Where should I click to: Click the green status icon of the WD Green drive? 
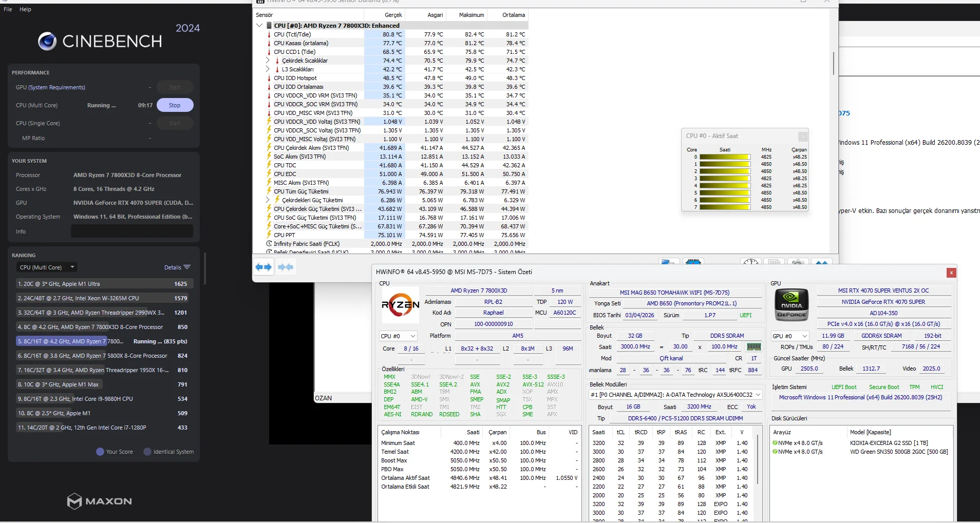click(x=775, y=452)
